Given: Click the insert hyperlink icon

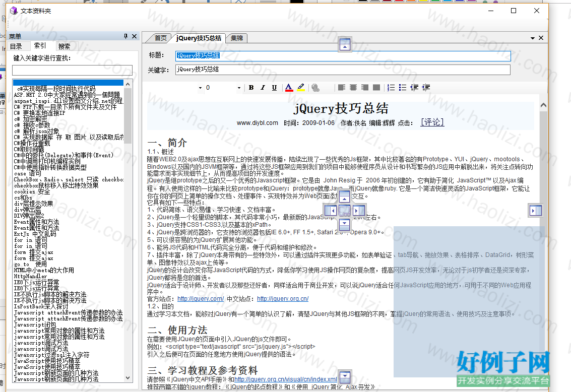Looking at the screenshot, I should (315, 88).
